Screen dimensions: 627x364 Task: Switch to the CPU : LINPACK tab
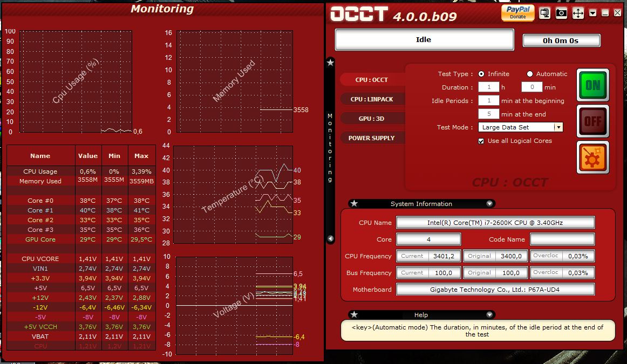point(371,99)
